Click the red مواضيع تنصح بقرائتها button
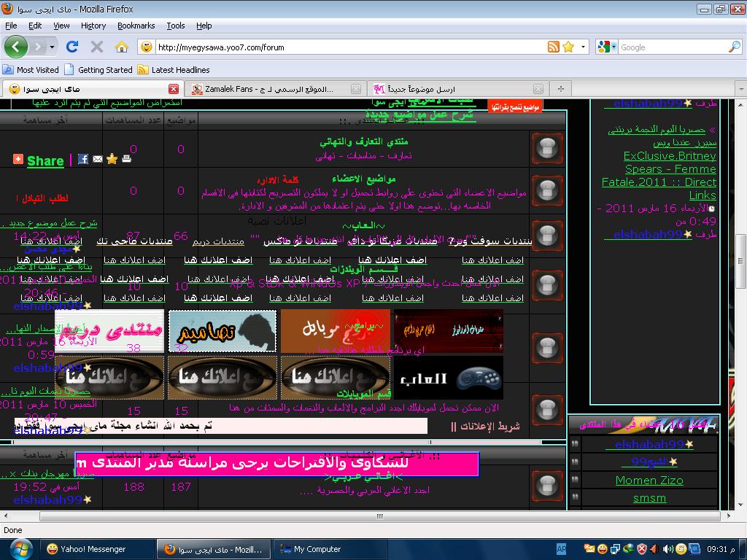The width and height of the screenshot is (747, 560). click(x=515, y=106)
